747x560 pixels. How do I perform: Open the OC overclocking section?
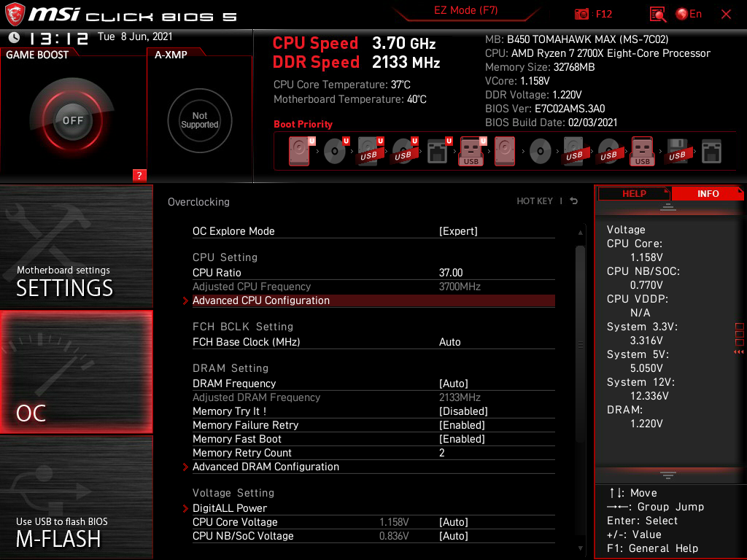tap(76, 372)
